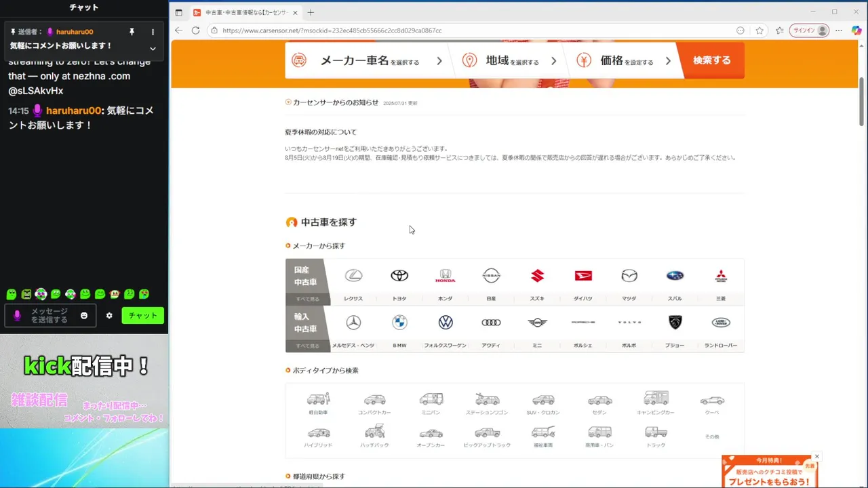View all 国産中古車 via すべて見る

click(307, 299)
